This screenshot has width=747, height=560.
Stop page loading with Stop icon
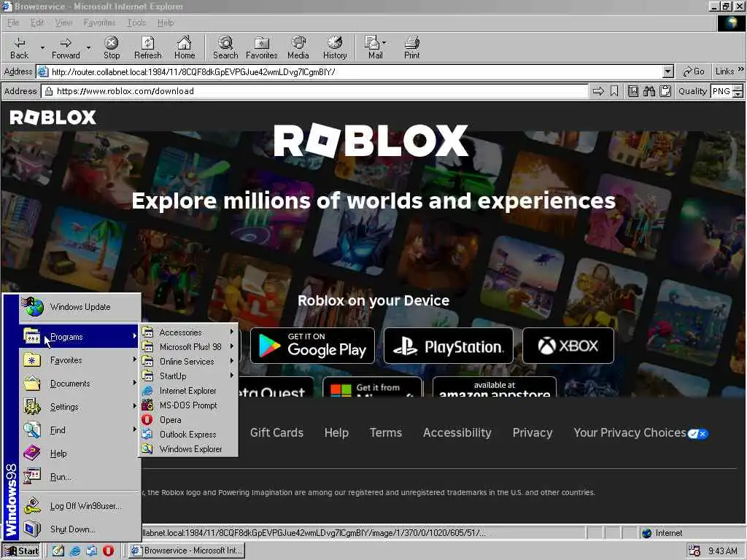click(x=112, y=43)
